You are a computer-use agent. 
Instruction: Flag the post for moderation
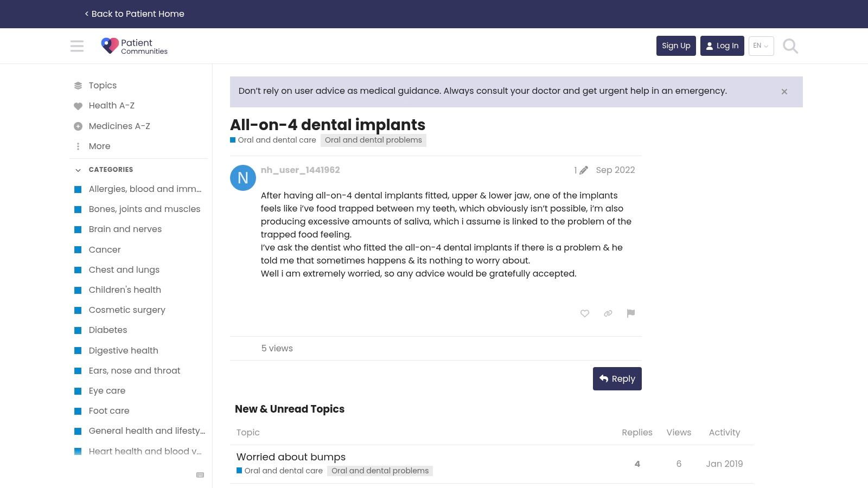click(x=630, y=313)
